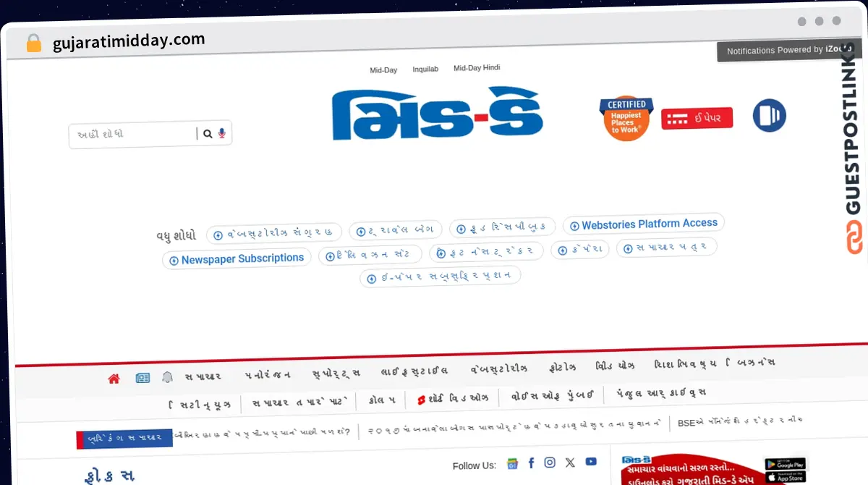Activate the microphone voice search icon
868x485 pixels.
pyautogui.click(x=222, y=133)
